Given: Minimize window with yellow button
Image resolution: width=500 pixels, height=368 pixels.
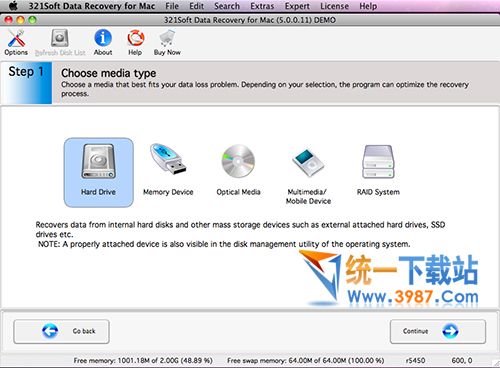Looking at the screenshot, I should [20, 20].
